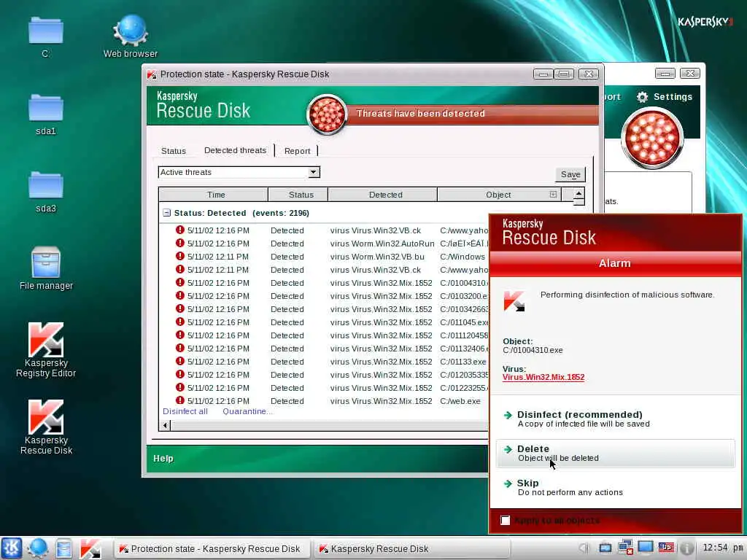Click the Kaspersky launcher icon in taskbar
This screenshot has height=560, width=747.
click(x=90, y=548)
